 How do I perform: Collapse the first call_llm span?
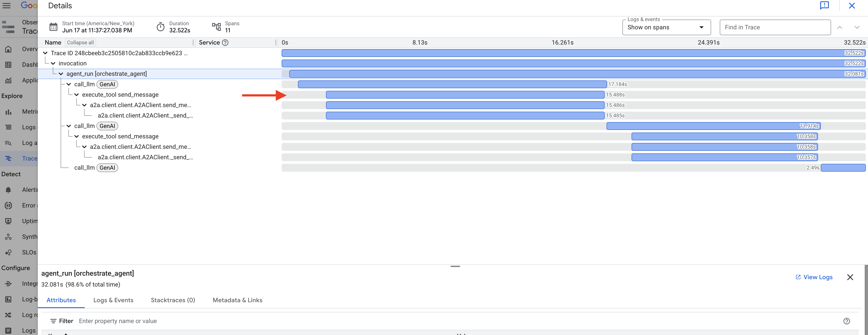click(69, 85)
